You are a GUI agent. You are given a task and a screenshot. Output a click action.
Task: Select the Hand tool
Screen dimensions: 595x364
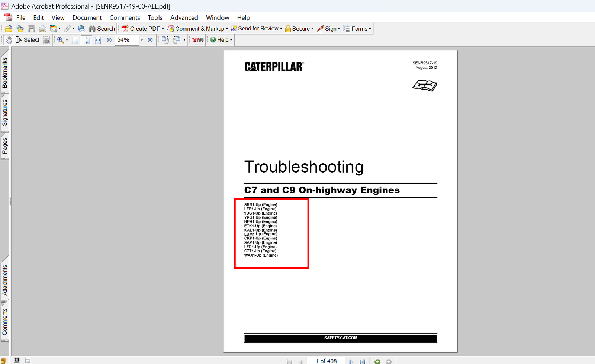pos(9,40)
